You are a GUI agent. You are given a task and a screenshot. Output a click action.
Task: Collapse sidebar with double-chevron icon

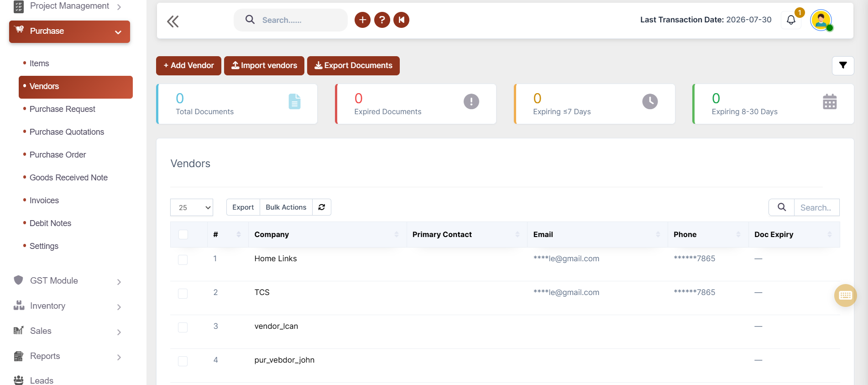[x=173, y=21]
